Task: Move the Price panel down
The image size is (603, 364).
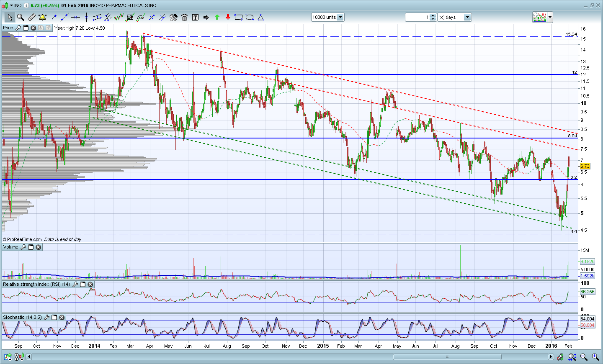Action: (x=41, y=28)
